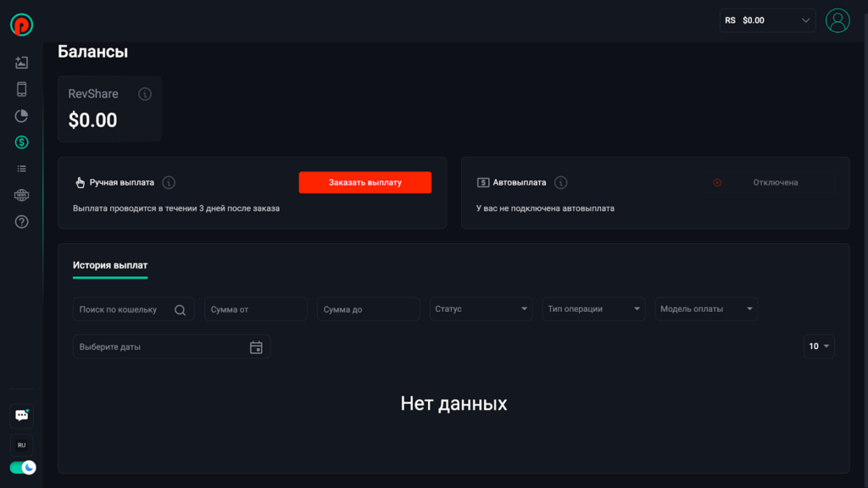Click the Балансы page heading
Image resolution: width=868 pixels, height=488 pixels.
coord(93,52)
